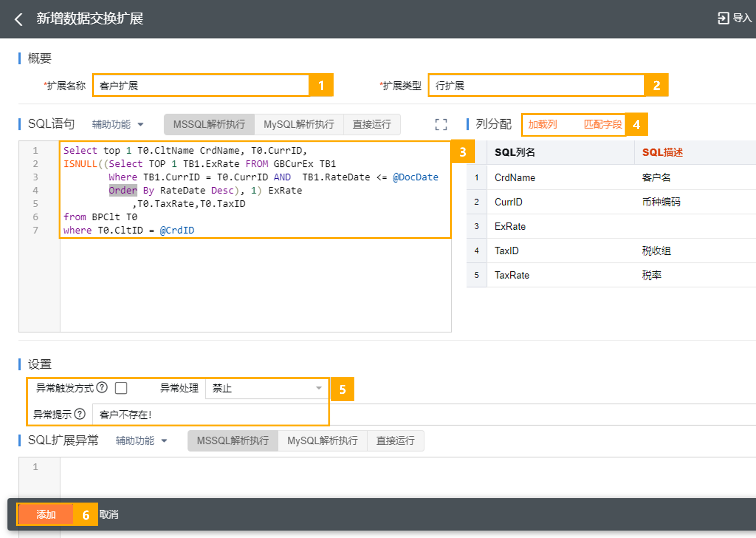Click the fullscreen SQL editor icon
The height and width of the screenshot is (538, 756).
point(441,124)
